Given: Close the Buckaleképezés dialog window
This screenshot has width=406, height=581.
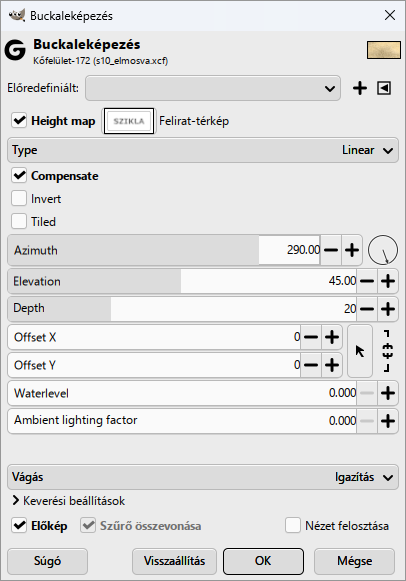Looking at the screenshot, I should click(x=390, y=15).
